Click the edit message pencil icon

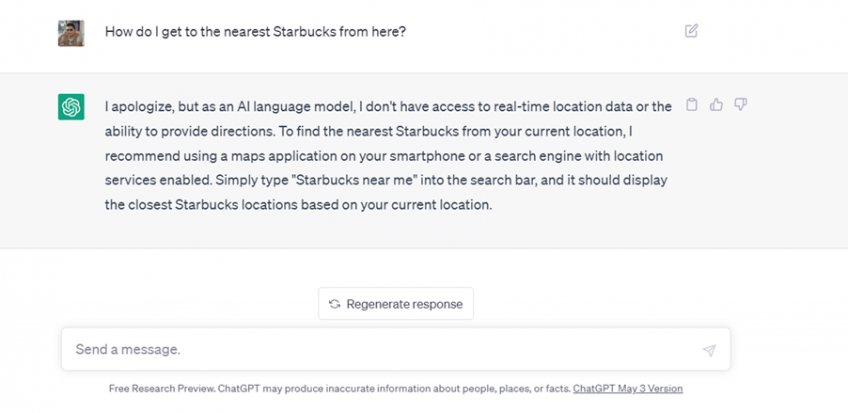pyautogui.click(x=691, y=31)
